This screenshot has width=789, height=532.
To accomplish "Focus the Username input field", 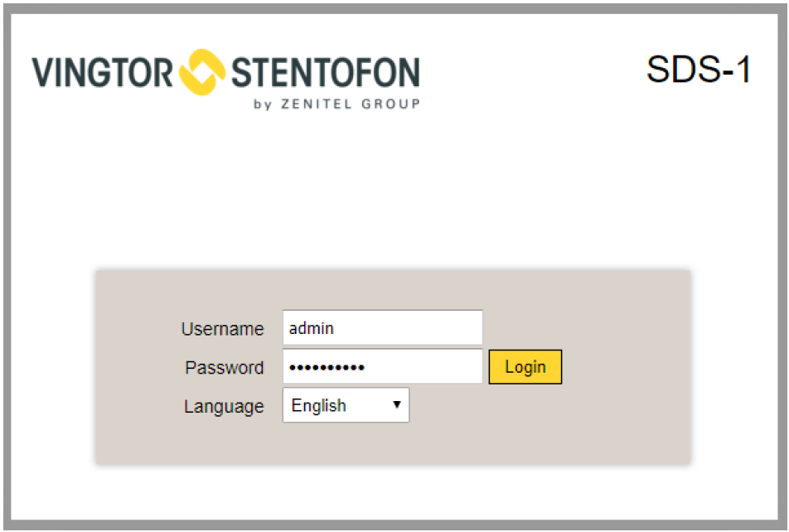I will 382,328.
